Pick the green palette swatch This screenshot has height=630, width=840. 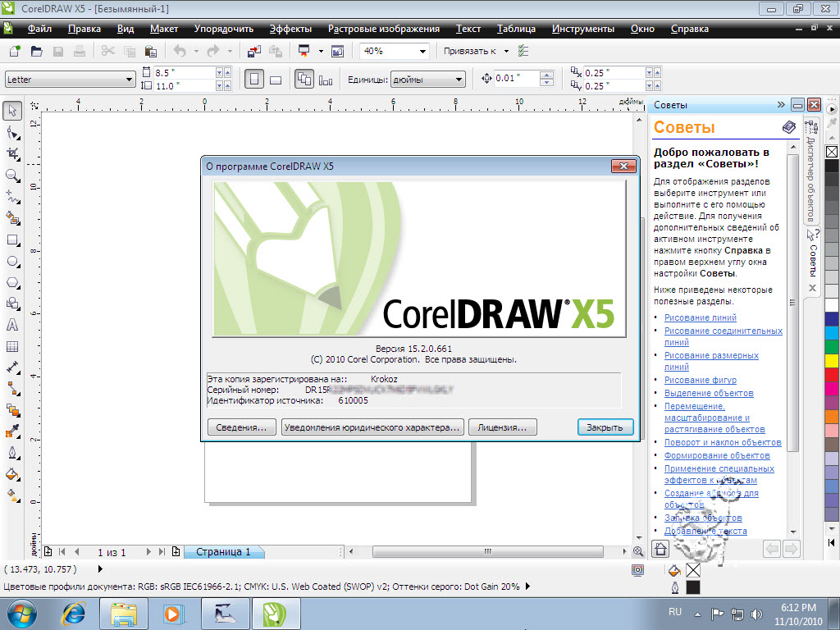(x=832, y=347)
